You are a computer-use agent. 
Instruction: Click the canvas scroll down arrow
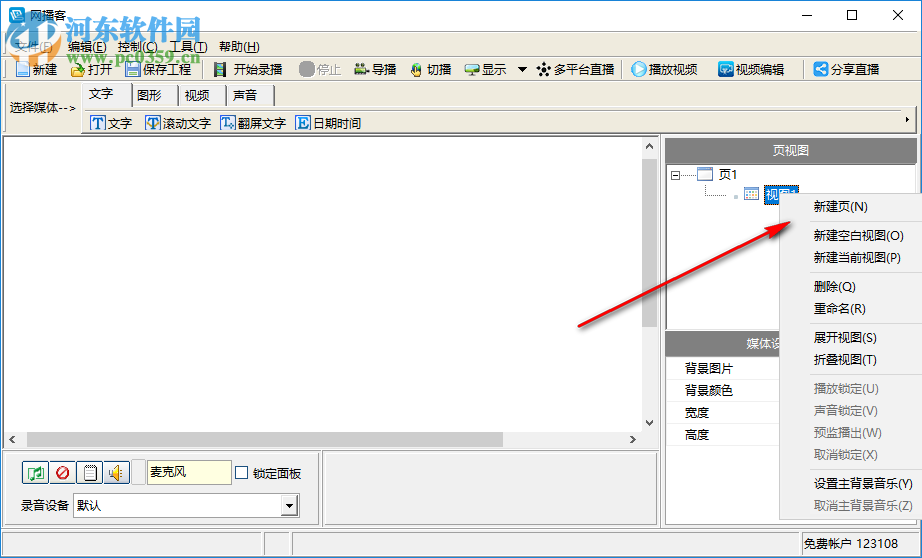649,423
